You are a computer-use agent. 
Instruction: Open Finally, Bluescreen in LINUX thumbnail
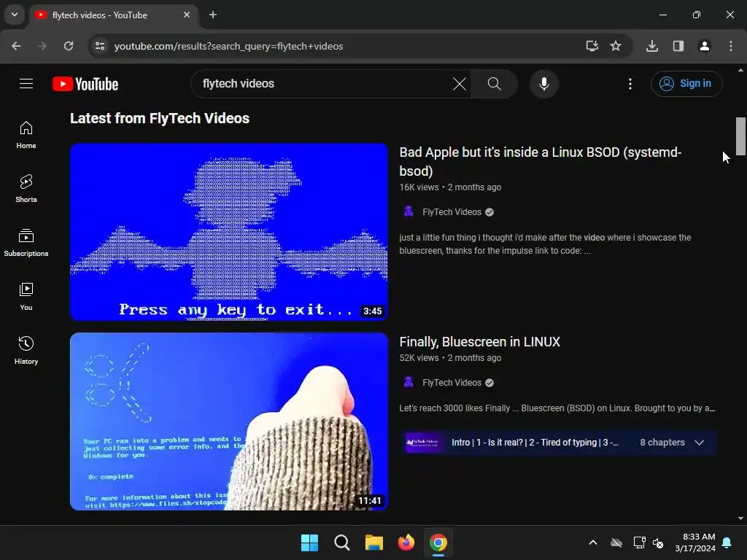(228, 421)
